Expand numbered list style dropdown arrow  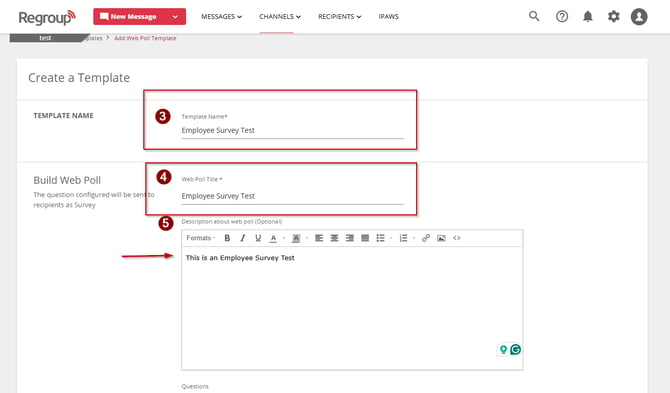tap(414, 238)
